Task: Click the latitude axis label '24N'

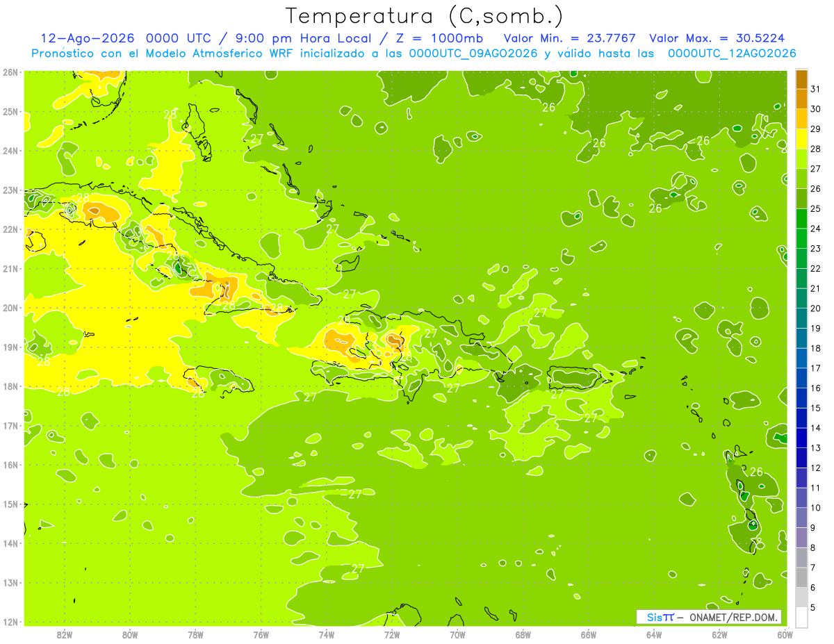Action: [10, 151]
